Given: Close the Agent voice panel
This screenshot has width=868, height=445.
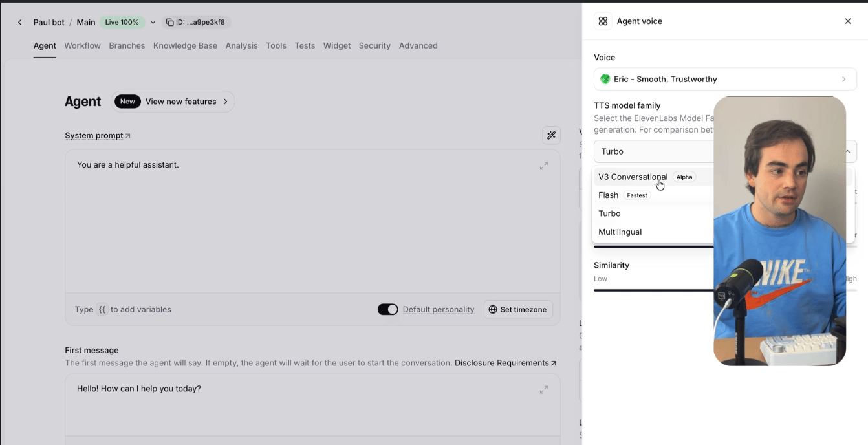Looking at the screenshot, I should click(848, 21).
